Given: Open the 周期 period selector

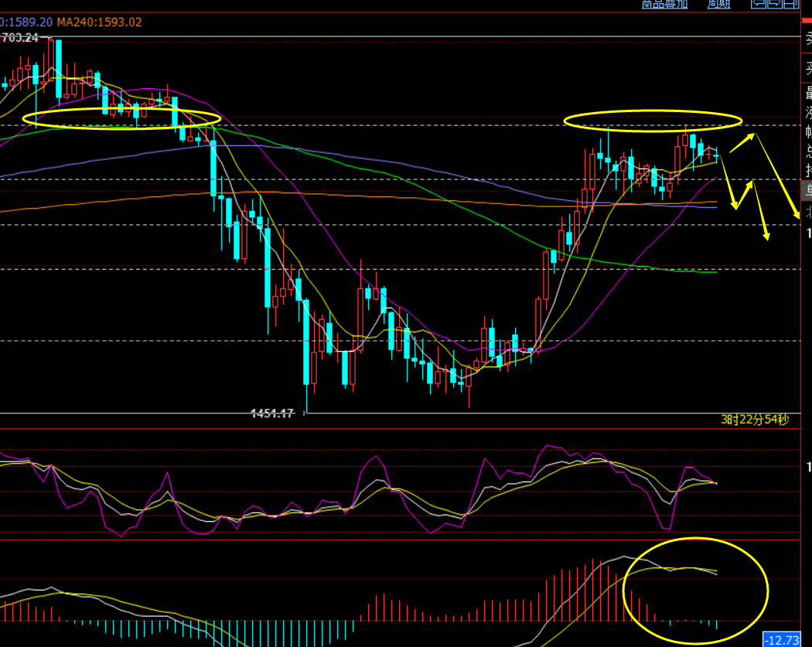Looking at the screenshot, I should (718, 4).
